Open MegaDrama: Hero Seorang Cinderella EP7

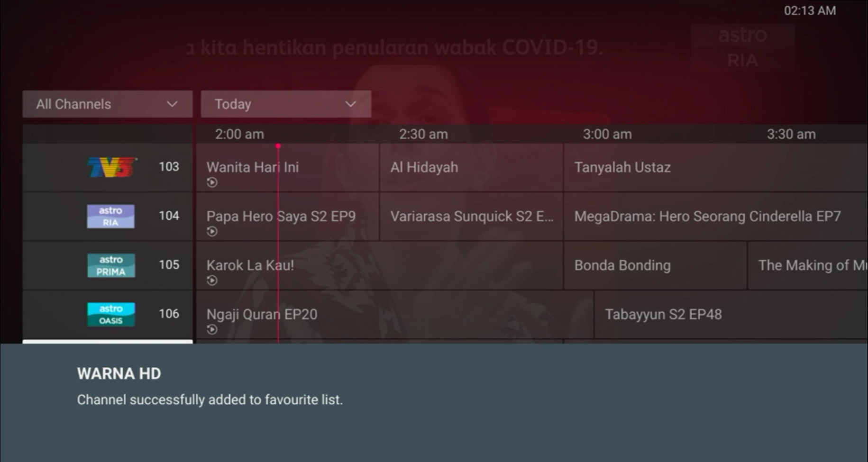(716, 217)
